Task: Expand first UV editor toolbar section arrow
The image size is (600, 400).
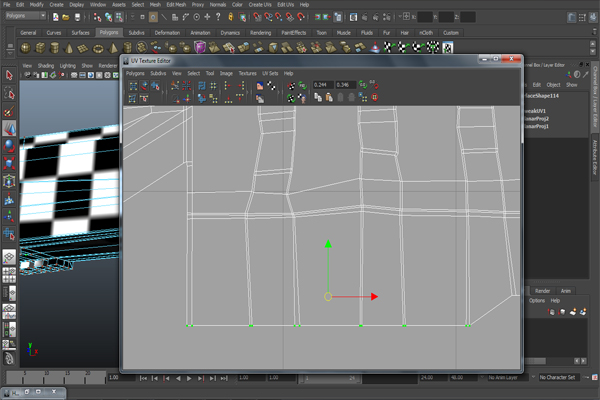Action: 162,92
